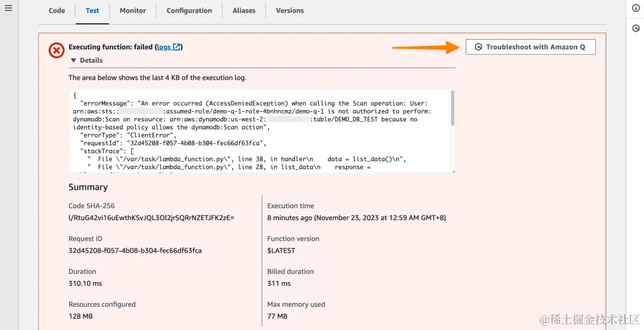Click the log box resize handle
644x330 pixels.
coord(453,170)
